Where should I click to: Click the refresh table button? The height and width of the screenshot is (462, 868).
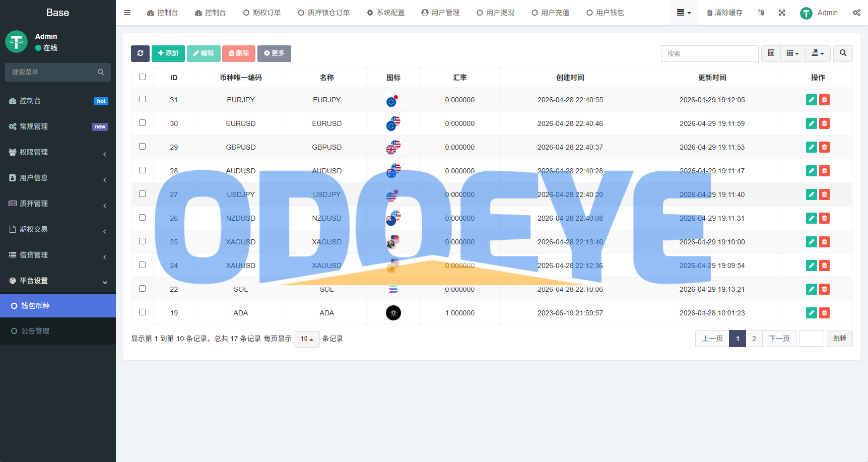point(140,53)
